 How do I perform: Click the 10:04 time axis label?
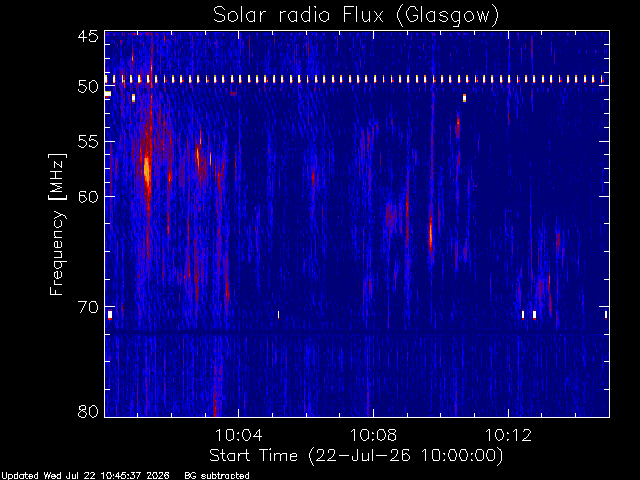click(x=238, y=435)
